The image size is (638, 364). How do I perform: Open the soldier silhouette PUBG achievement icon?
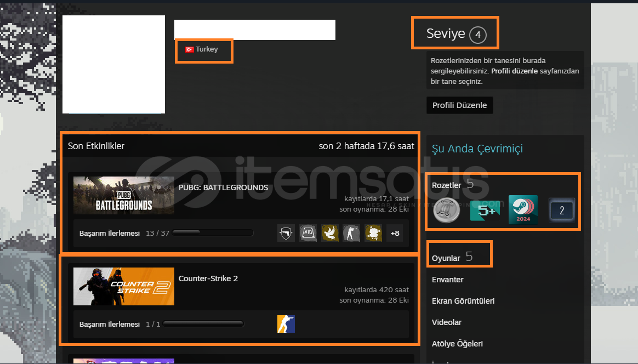click(351, 234)
